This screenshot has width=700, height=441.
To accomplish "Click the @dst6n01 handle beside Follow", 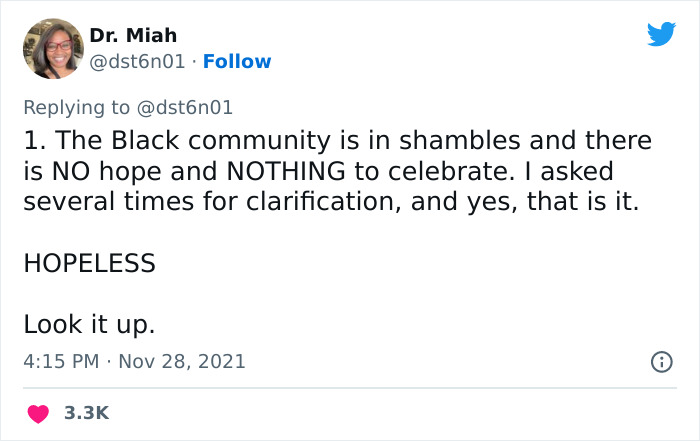I will pyautogui.click(x=138, y=62).
